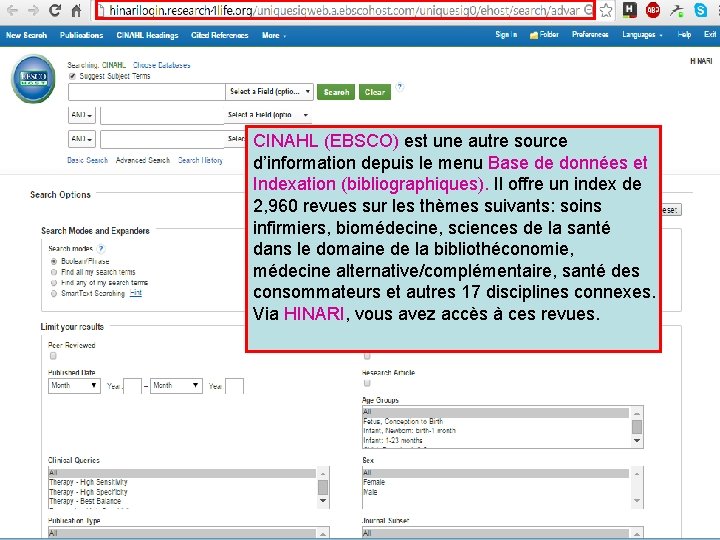Viewport: 720px width, 540px height.
Task: Open CINAHL Headings menu item
Action: 147,35
